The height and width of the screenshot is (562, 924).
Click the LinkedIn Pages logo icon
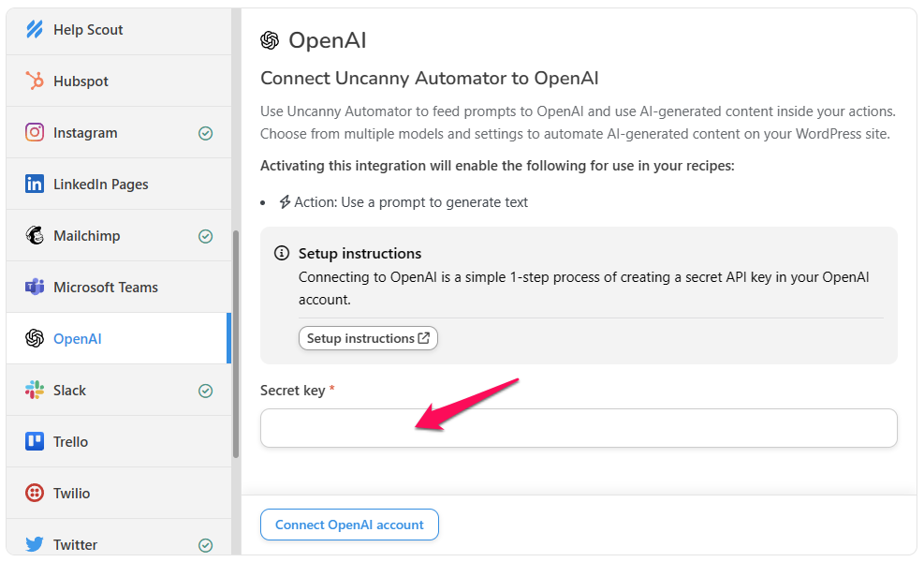coord(35,185)
